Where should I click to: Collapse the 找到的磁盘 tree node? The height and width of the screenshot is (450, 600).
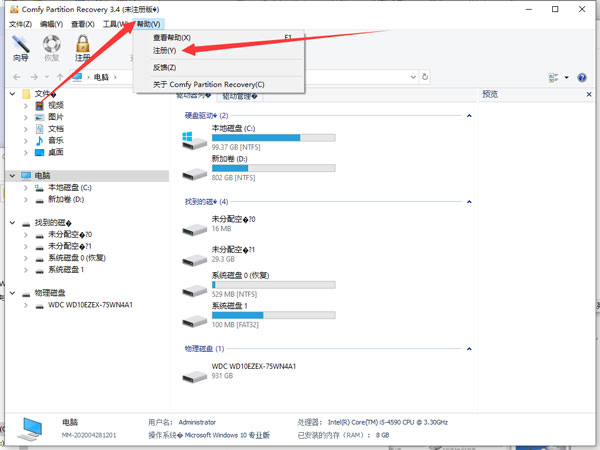pyautogui.click(x=13, y=223)
